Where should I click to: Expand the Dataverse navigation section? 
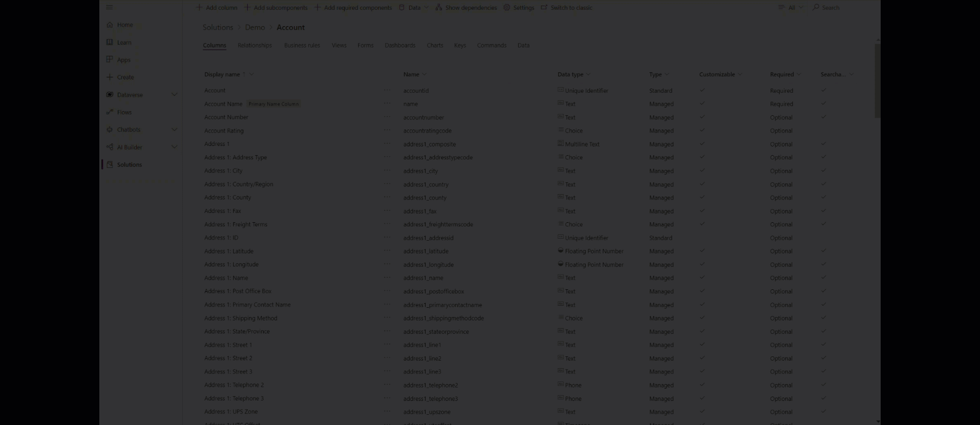click(174, 95)
